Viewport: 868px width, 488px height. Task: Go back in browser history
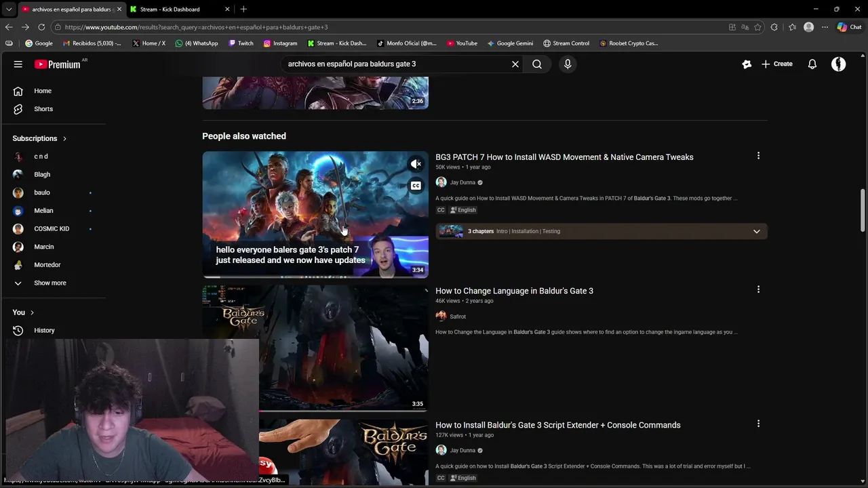(9, 27)
